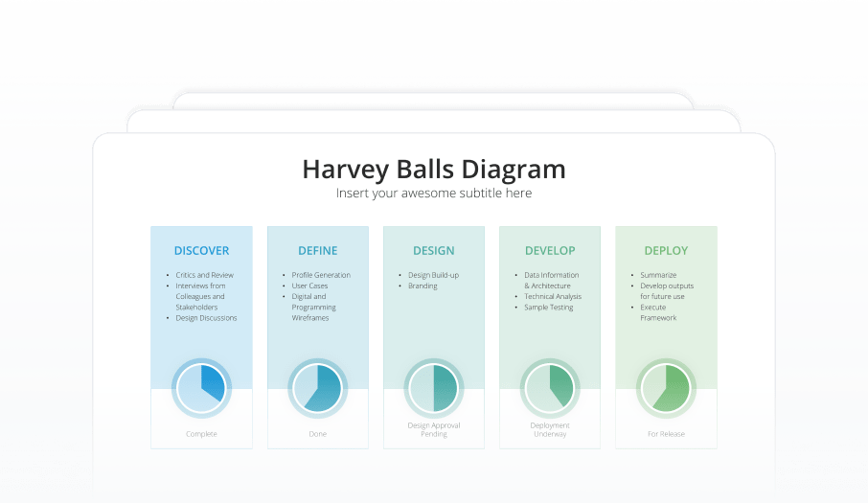Click the DESIGN column heading

tap(434, 251)
